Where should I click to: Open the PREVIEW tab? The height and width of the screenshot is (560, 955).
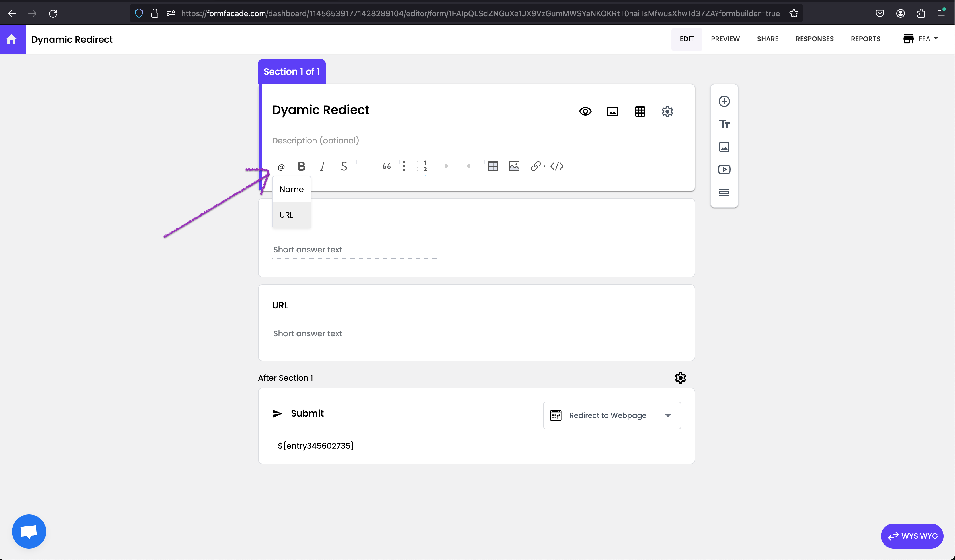pyautogui.click(x=725, y=39)
